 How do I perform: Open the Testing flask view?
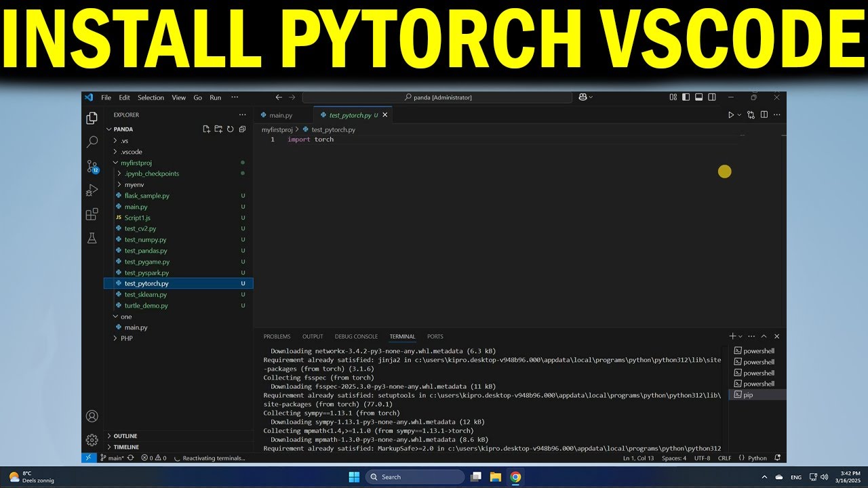(92, 238)
